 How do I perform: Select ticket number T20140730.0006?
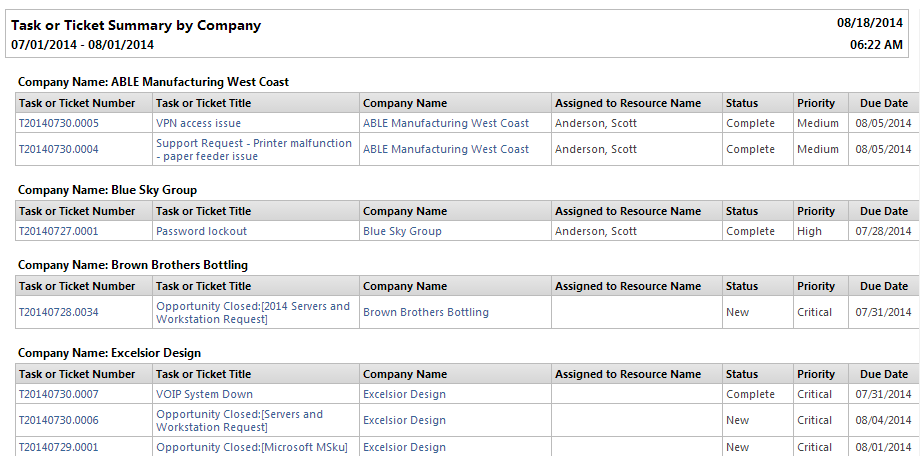pyautogui.click(x=59, y=420)
